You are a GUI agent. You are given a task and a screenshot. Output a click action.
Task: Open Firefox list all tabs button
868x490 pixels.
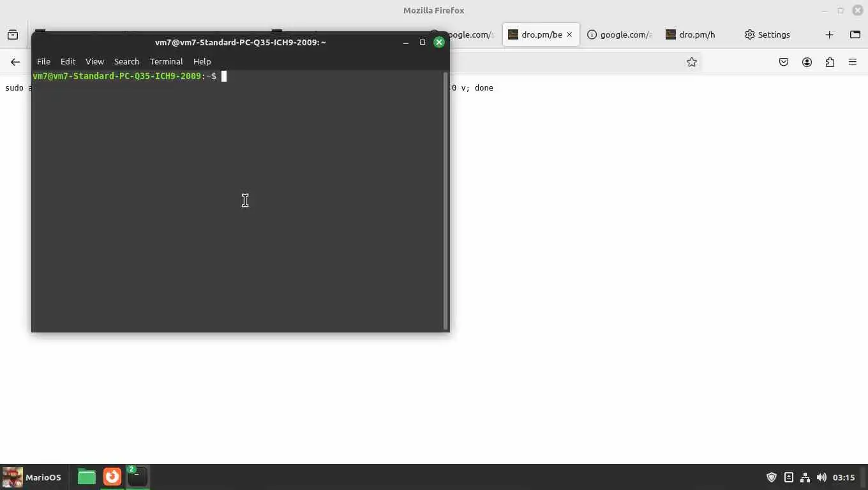[855, 34]
